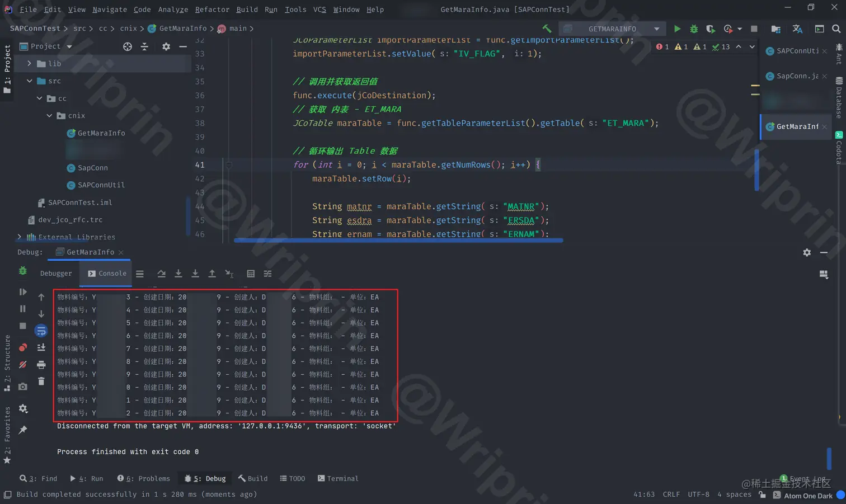Stop the debug session with the square icon
The height and width of the screenshot is (504, 846).
(23, 325)
